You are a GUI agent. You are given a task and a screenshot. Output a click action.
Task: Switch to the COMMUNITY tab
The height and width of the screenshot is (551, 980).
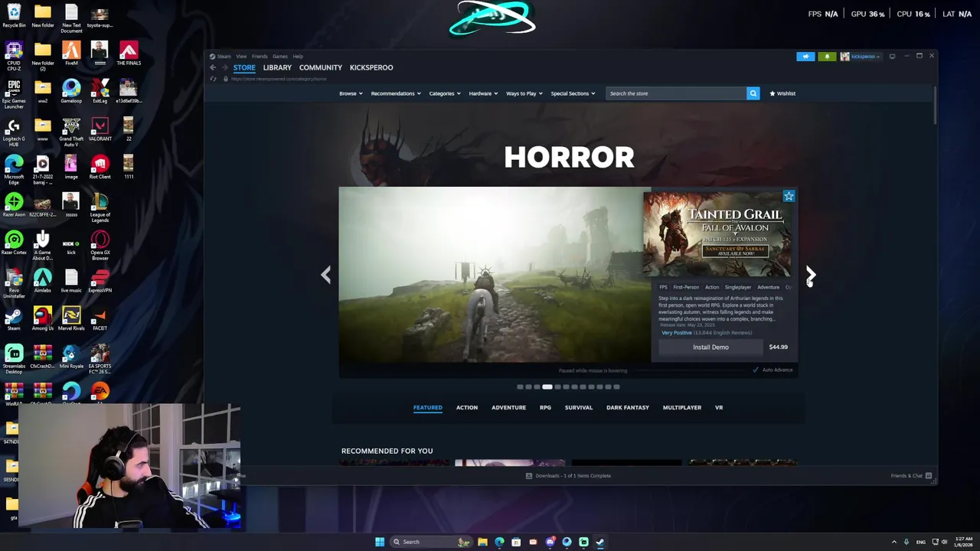pyautogui.click(x=321, y=67)
